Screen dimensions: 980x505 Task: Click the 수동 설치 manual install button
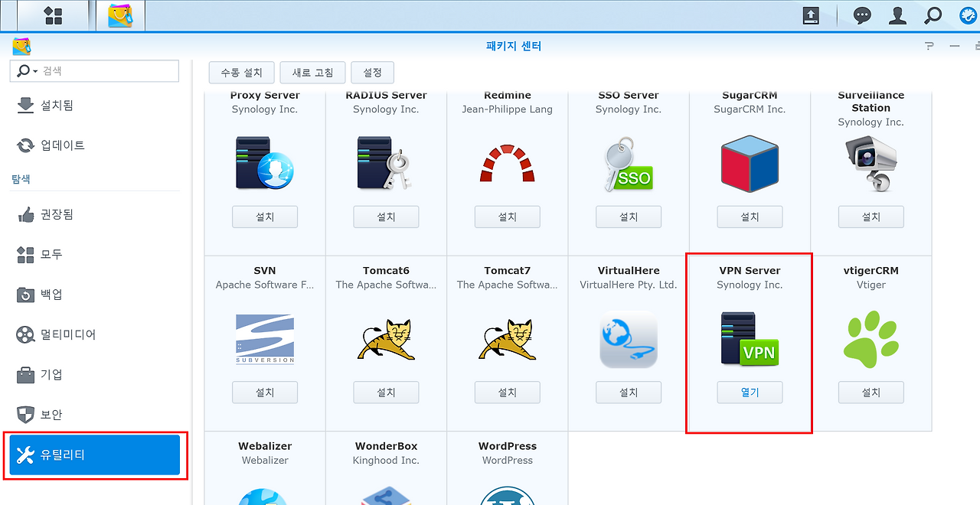pos(242,73)
